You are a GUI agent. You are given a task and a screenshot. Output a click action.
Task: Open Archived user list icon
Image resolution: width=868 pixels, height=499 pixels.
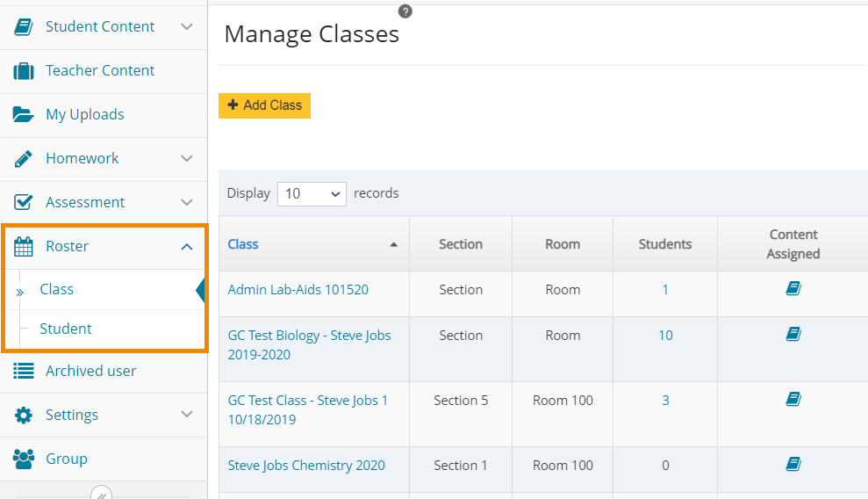point(24,371)
